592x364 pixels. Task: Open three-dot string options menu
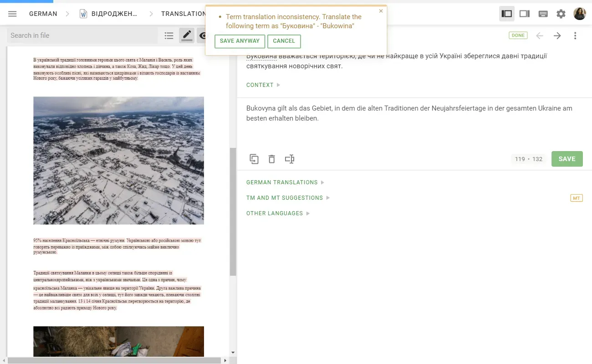tap(575, 35)
